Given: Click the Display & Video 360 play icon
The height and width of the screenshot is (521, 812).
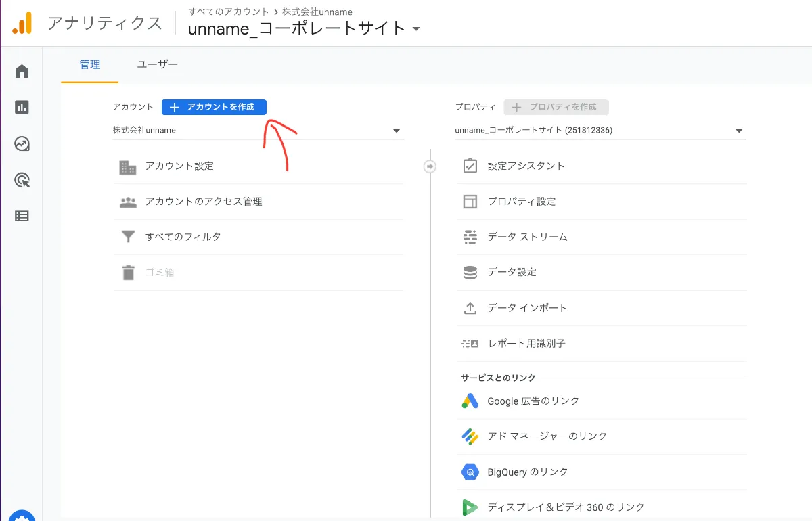Looking at the screenshot, I should pyautogui.click(x=470, y=507).
